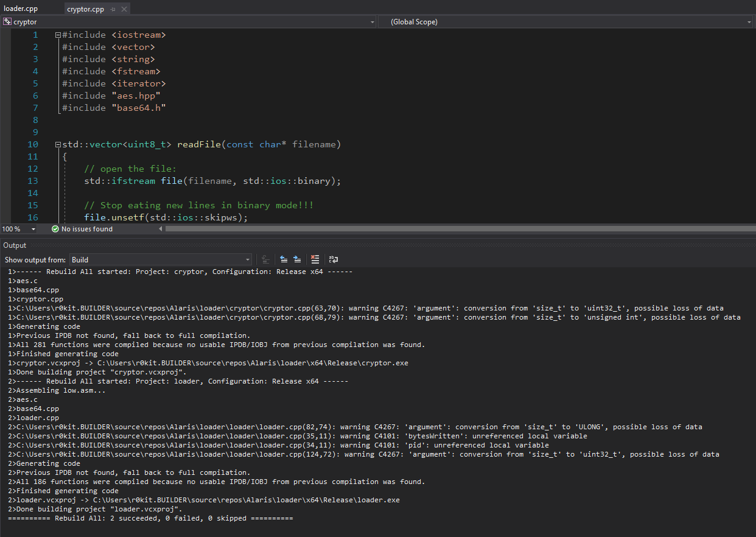Select the Go to Previous Message icon

(284, 259)
